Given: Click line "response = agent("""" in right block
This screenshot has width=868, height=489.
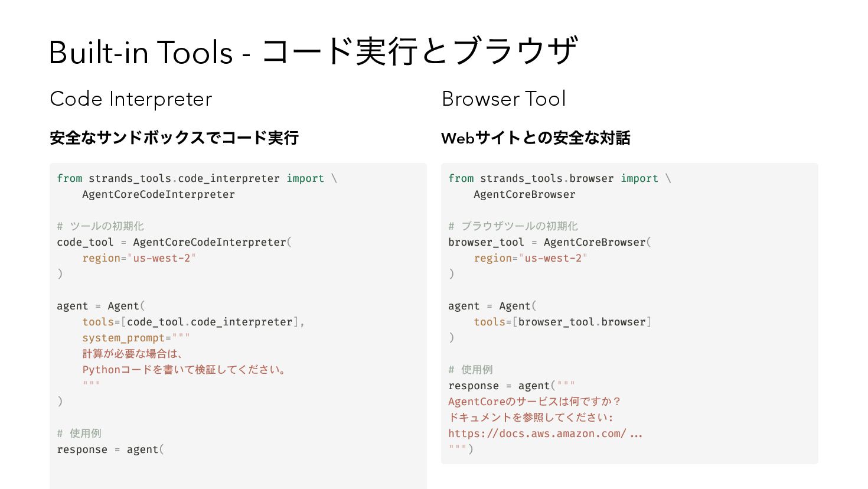Looking at the screenshot, I should [512, 386].
